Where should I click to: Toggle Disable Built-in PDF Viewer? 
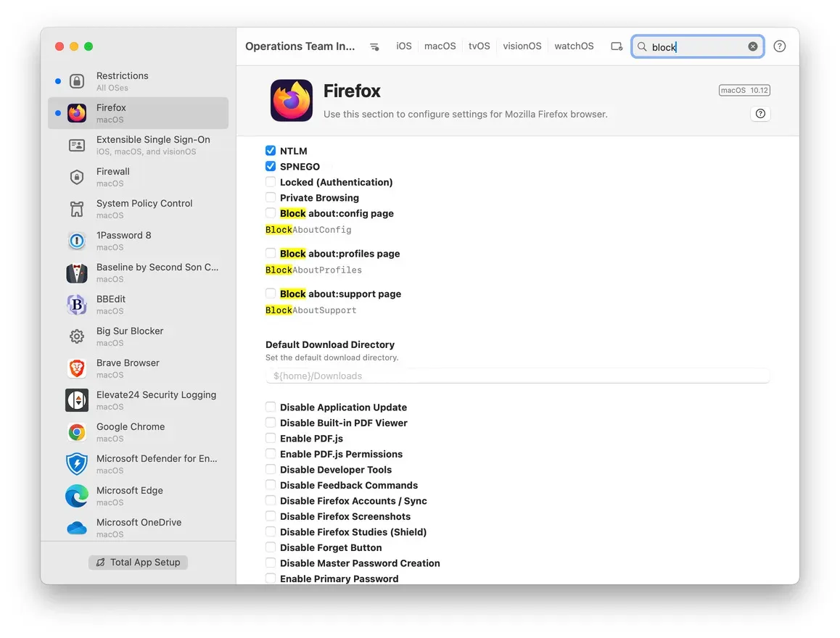coord(271,423)
